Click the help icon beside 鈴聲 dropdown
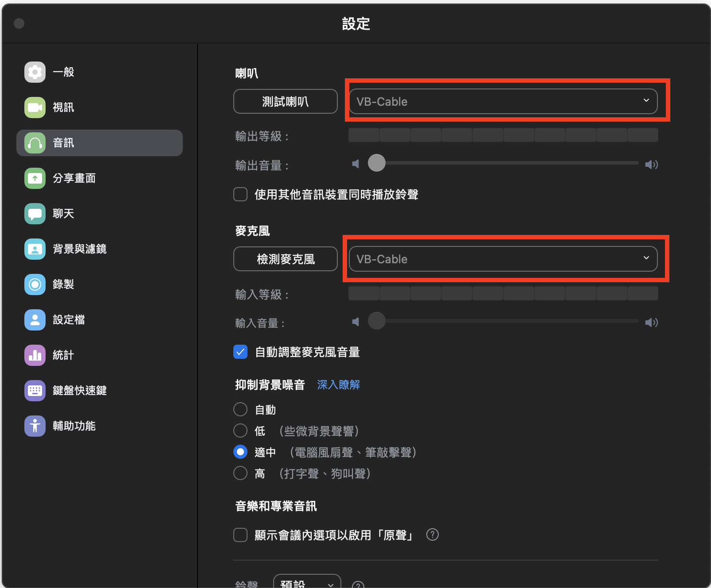The width and height of the screenshot is (711, 588). (358, 584)
